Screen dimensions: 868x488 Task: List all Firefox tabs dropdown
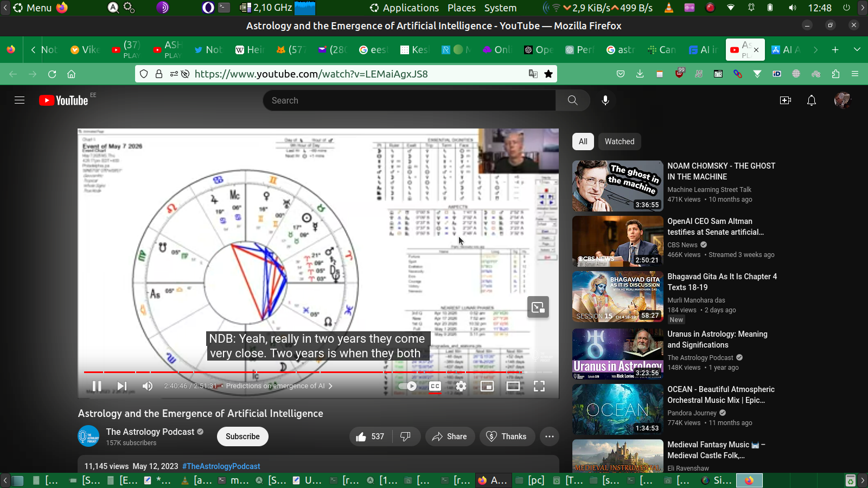[857, 49]
